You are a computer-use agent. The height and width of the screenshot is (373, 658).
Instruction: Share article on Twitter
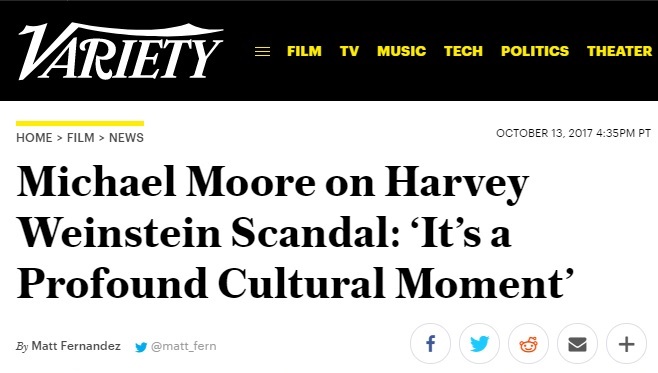(x=480, y=344)
